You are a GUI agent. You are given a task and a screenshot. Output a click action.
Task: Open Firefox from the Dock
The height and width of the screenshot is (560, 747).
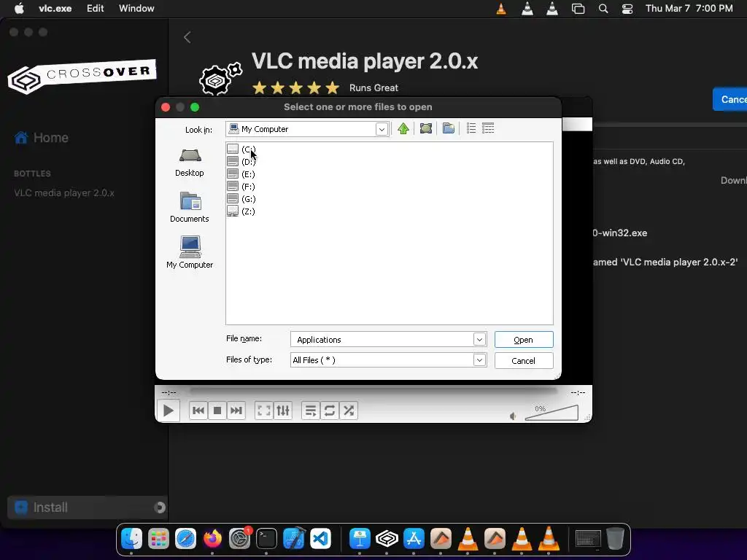click(x=212, y=539)
